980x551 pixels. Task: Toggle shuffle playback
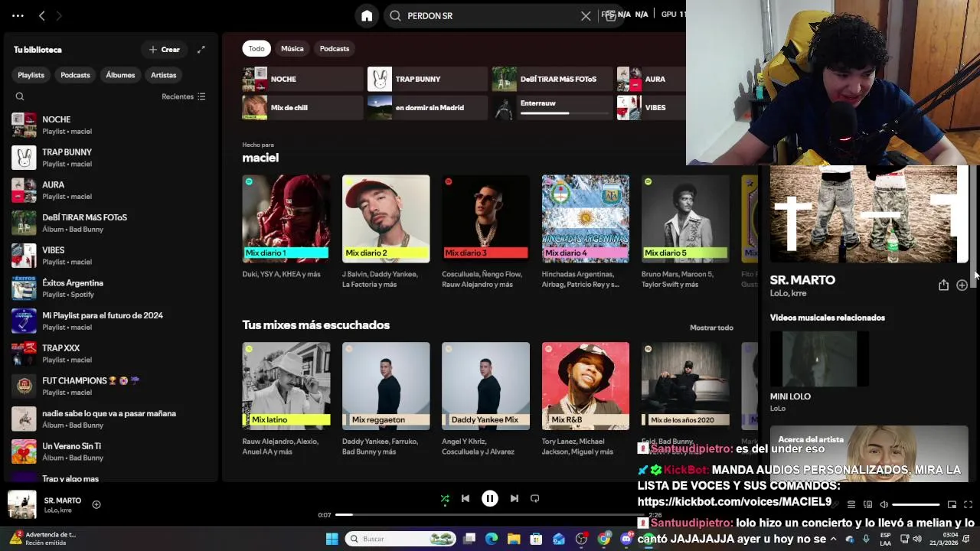(445, 498)
